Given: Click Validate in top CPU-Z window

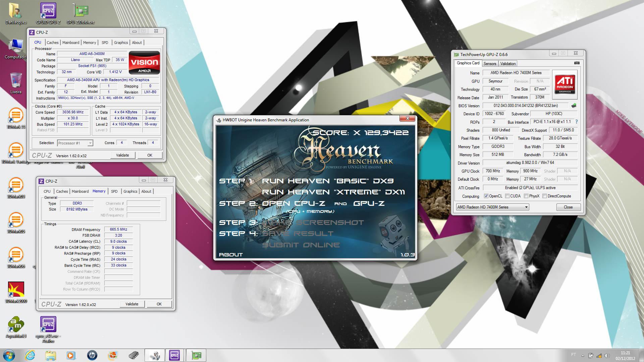Looking at the screenshot, I should coord(122,155).
